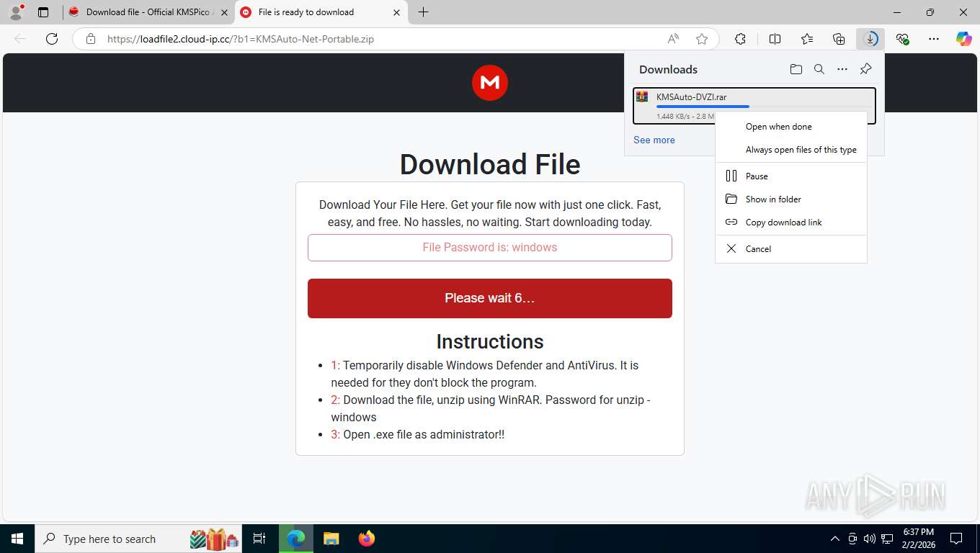
Task: Select Show in folder
Action: click(x=791, y=199)
